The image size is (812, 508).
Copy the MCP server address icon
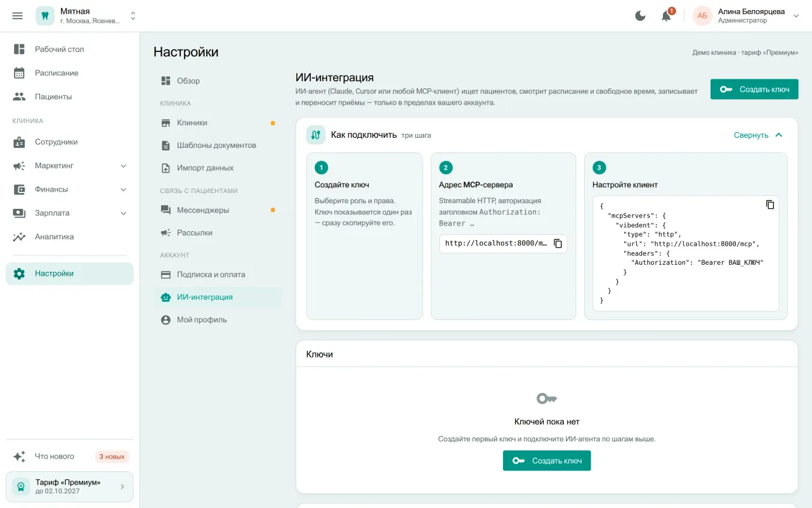point(558,244)
